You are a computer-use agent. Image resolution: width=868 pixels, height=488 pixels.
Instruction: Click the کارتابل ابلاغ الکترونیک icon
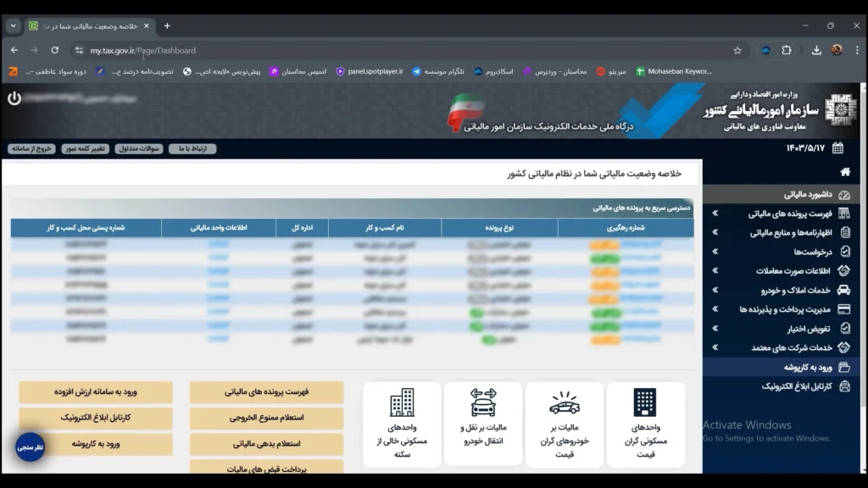click(845, 386)
